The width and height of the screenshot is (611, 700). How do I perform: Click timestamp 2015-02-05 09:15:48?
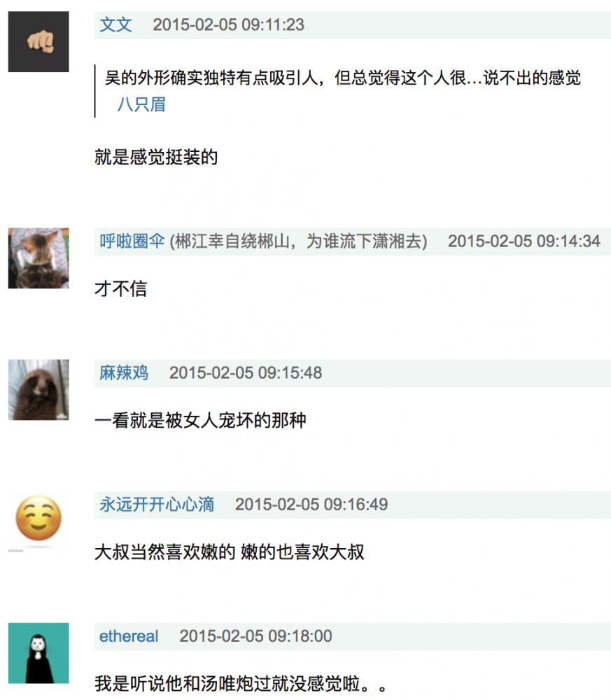coord(246,373)
